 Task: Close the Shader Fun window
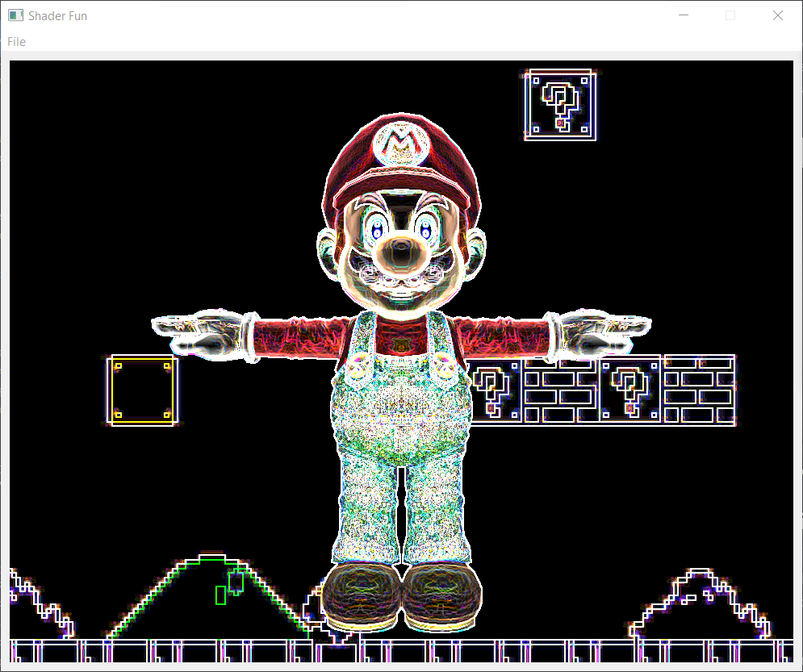pos(777,15)
